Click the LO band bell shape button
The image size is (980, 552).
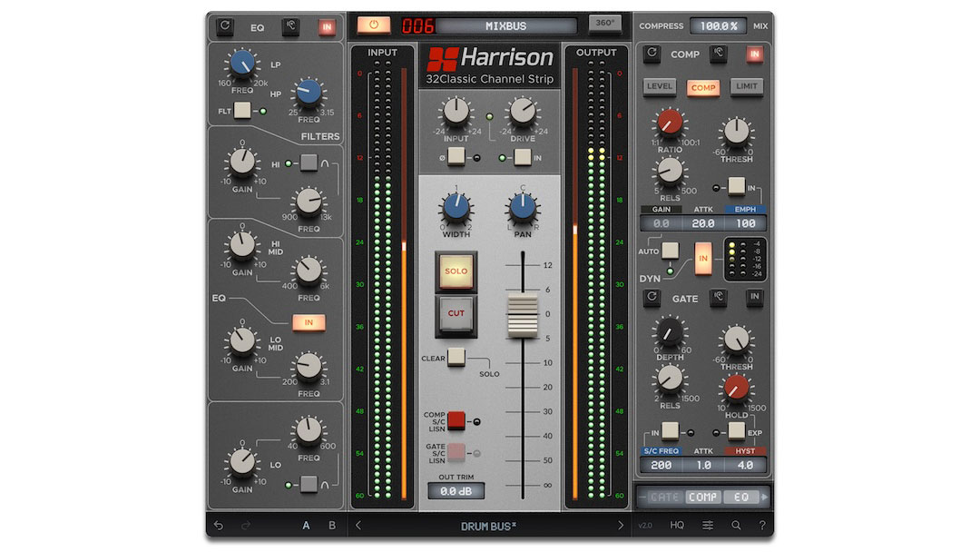point(309,484)
